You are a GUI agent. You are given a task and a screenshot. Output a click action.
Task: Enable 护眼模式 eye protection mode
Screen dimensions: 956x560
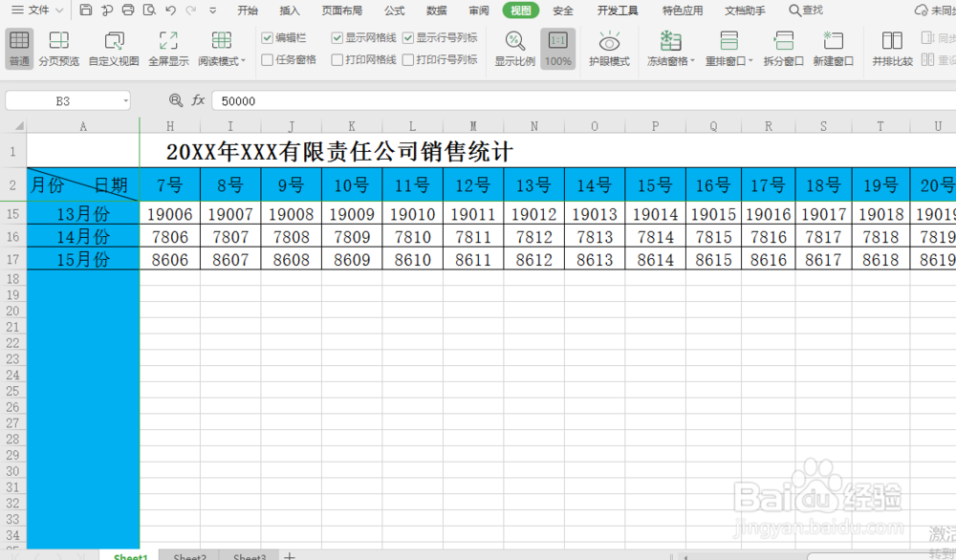[x=609, y=49]
